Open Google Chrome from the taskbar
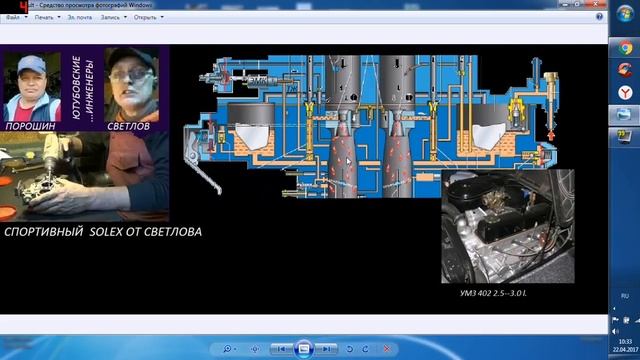This screenshot has height=360, width=640. pos(624,48)
